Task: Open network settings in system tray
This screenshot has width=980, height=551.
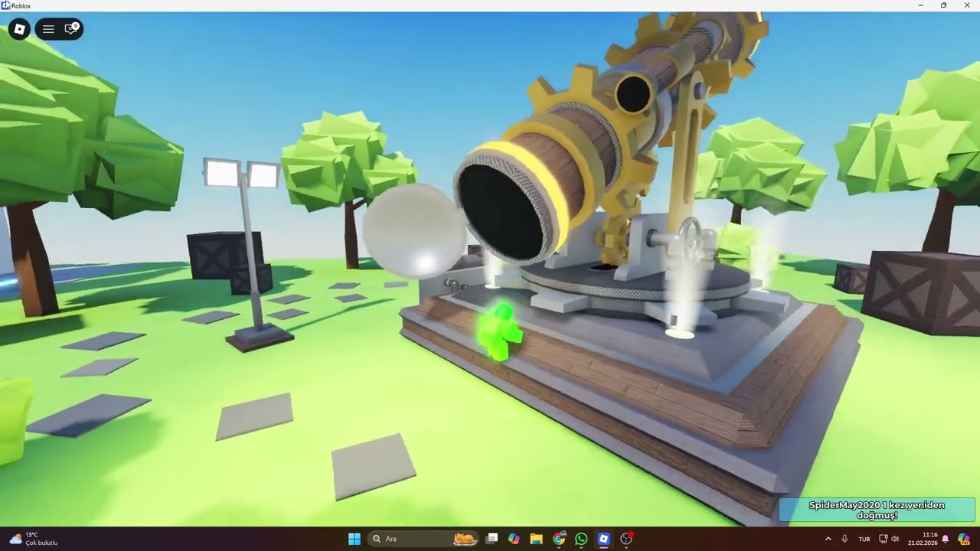Action: click(x=883, y=539)
